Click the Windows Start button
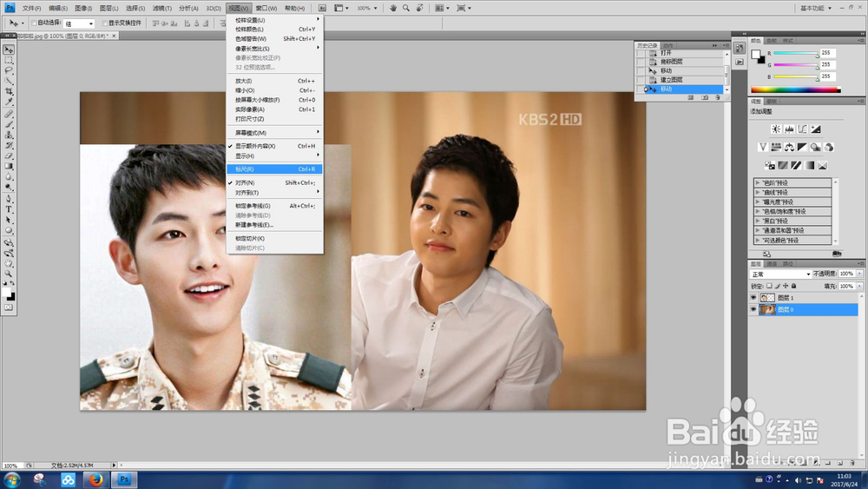 (x=11, y=479)
